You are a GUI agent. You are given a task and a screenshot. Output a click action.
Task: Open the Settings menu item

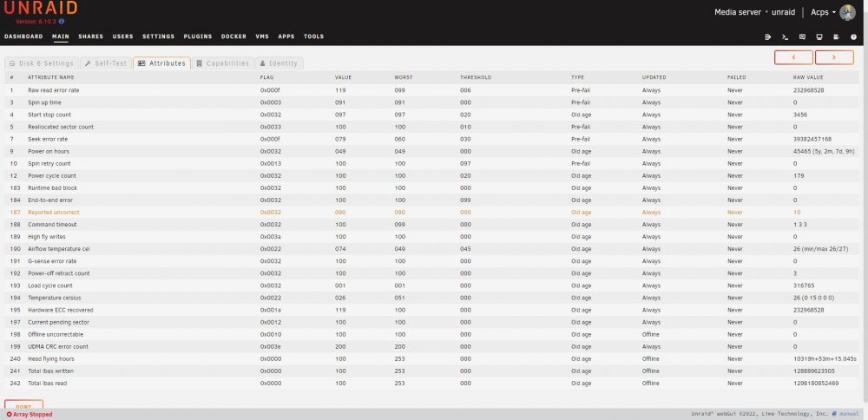click(158, 36)
